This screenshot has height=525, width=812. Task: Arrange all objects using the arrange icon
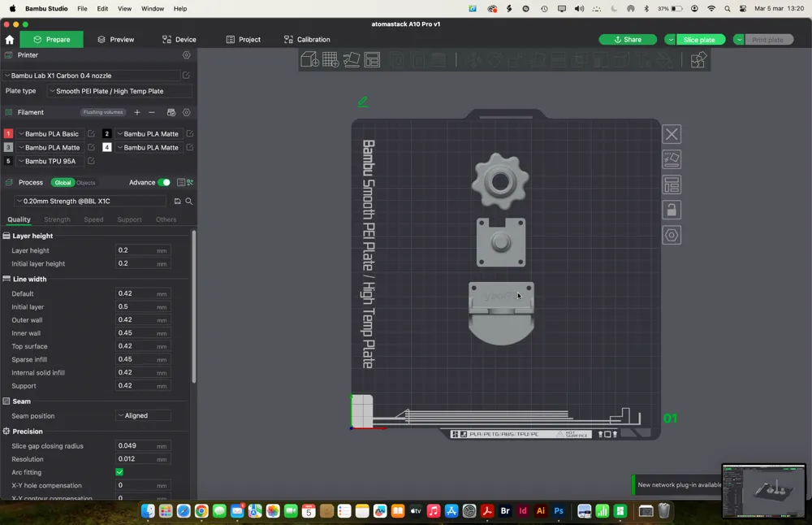pyautogui.click(x=373, y=59)
